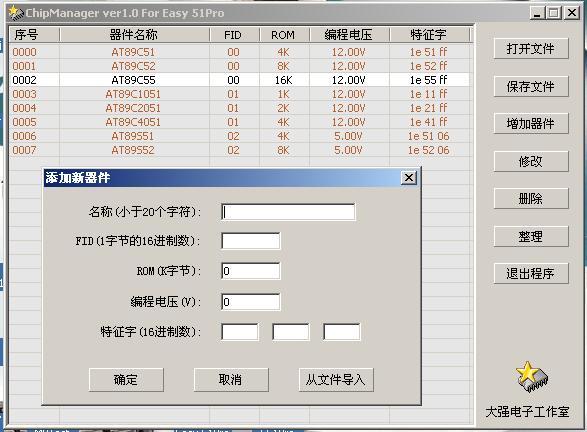Click the ROM (K字节) input field
The image size is (587, 432).
coord(250,271)
